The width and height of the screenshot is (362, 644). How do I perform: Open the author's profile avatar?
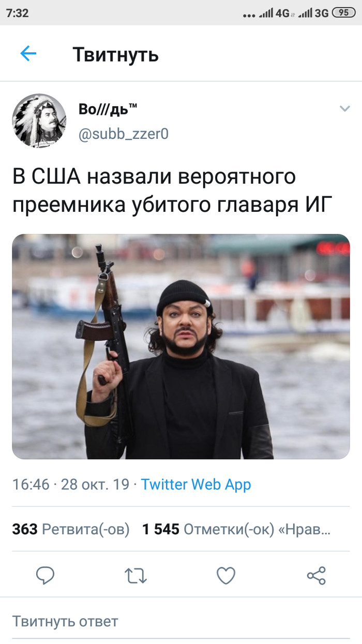[x=39, y=120]
